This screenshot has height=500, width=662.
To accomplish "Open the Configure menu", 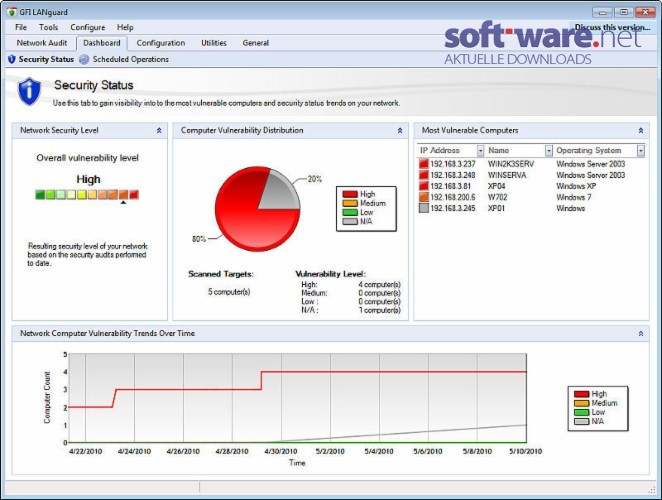I will tap(88, 27).
